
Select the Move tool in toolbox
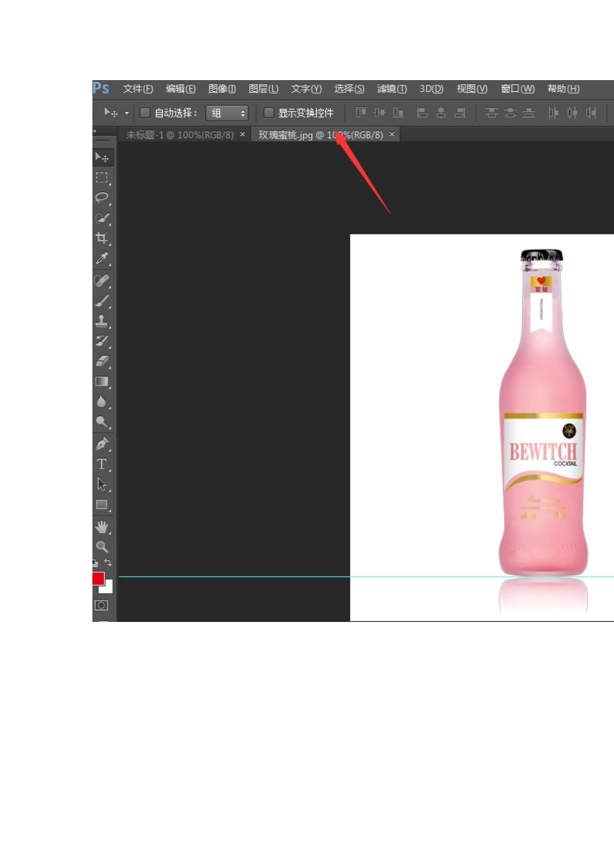[102, 158]
